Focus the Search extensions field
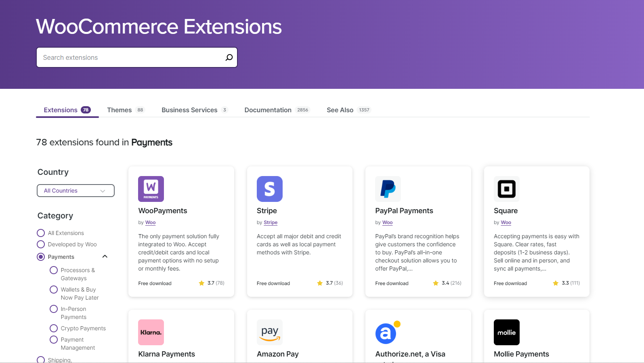 137,57
